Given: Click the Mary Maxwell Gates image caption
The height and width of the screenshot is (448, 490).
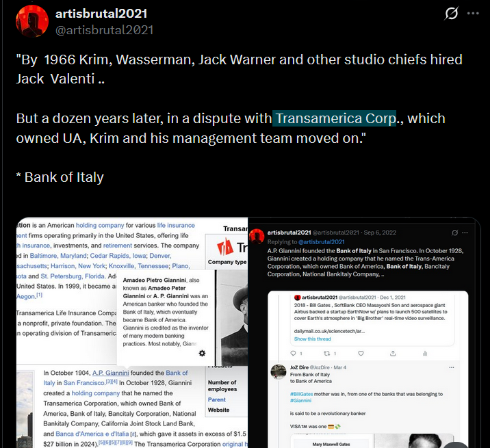Looking at the screenshot, I should pos(331,445).
